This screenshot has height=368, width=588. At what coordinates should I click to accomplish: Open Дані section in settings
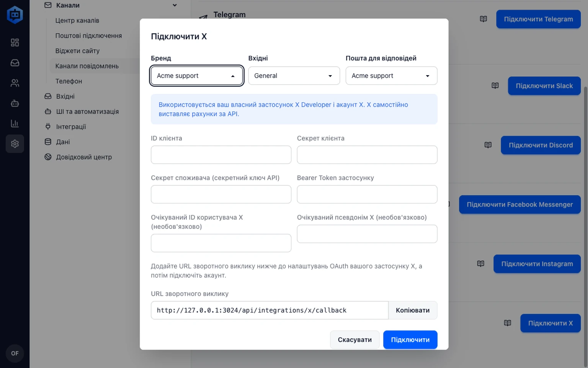pos(63,142)
